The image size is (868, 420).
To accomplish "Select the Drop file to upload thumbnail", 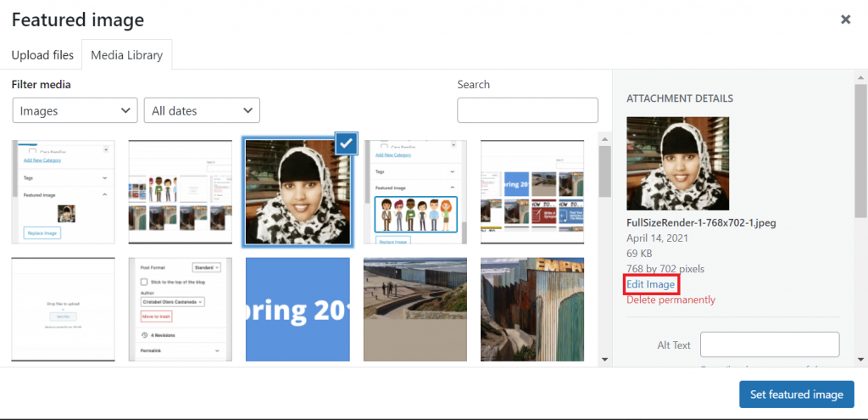I will (x=63, y=309).
